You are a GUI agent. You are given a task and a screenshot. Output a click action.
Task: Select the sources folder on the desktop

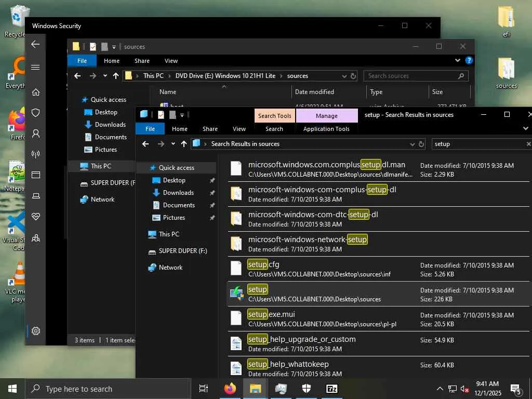tap(506, 73)
